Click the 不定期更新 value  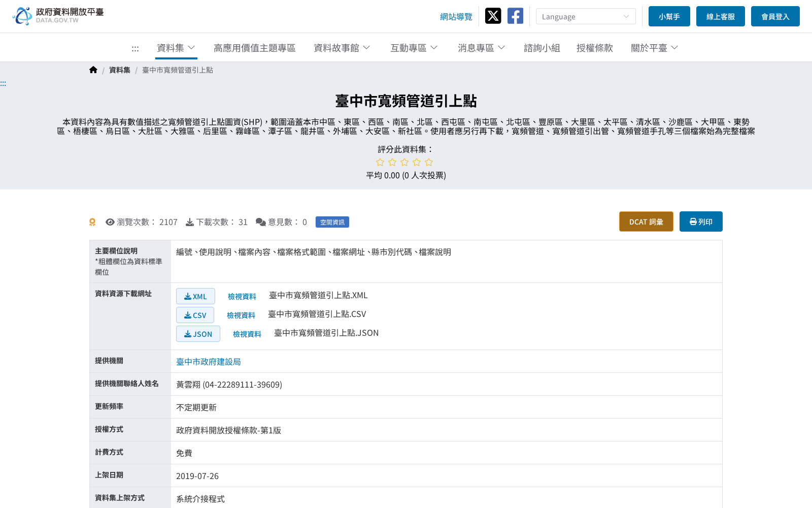point(196,407)
